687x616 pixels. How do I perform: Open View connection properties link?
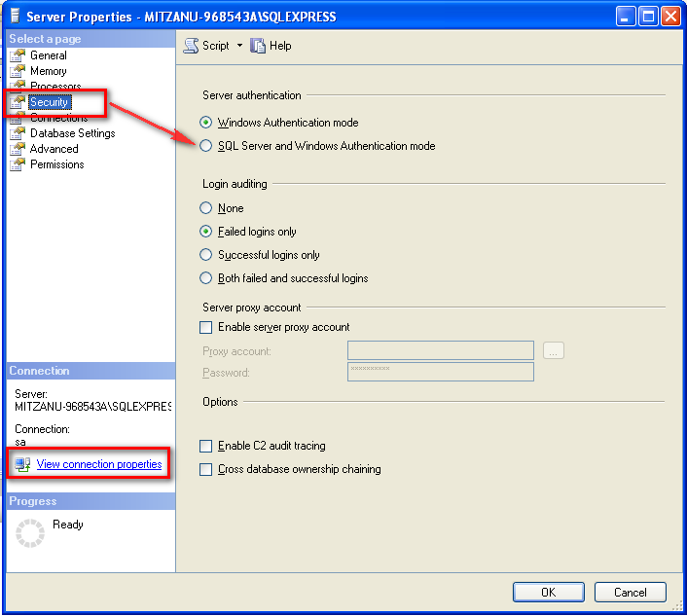(99, 464)
